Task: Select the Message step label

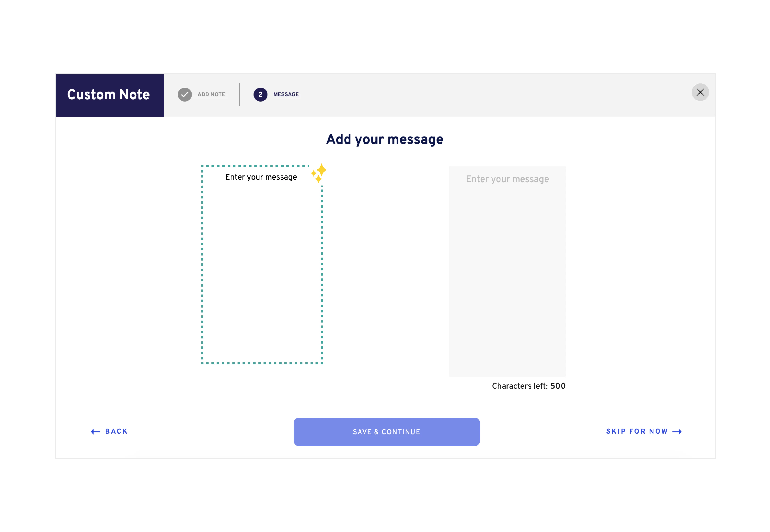Action: click(286, 95)
